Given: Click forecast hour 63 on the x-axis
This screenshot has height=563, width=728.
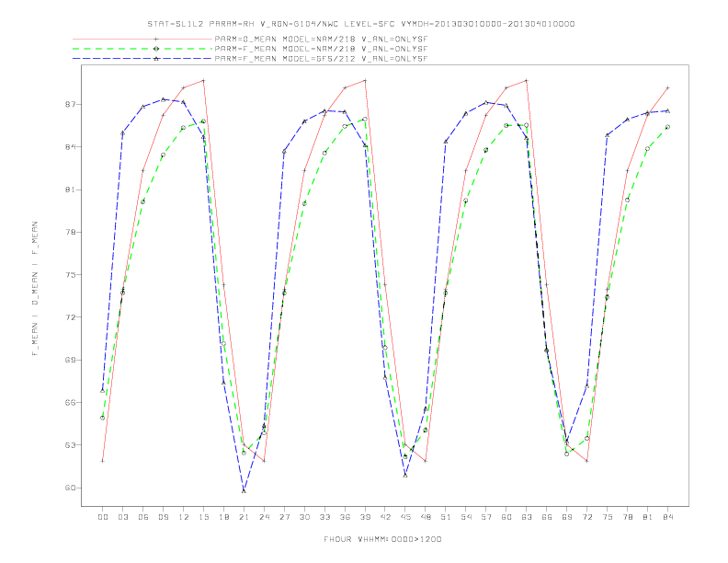Looking at the screenshot, I should click(x=527, y=517).
